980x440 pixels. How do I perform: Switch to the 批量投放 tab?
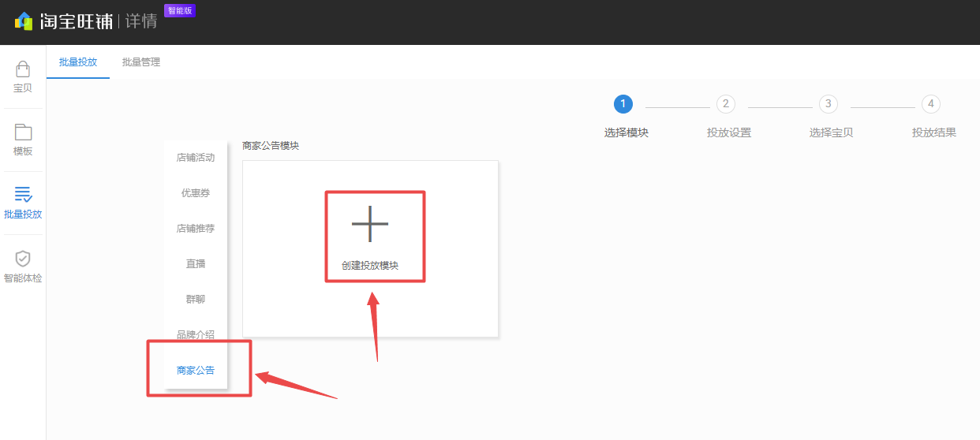[78, 62]
